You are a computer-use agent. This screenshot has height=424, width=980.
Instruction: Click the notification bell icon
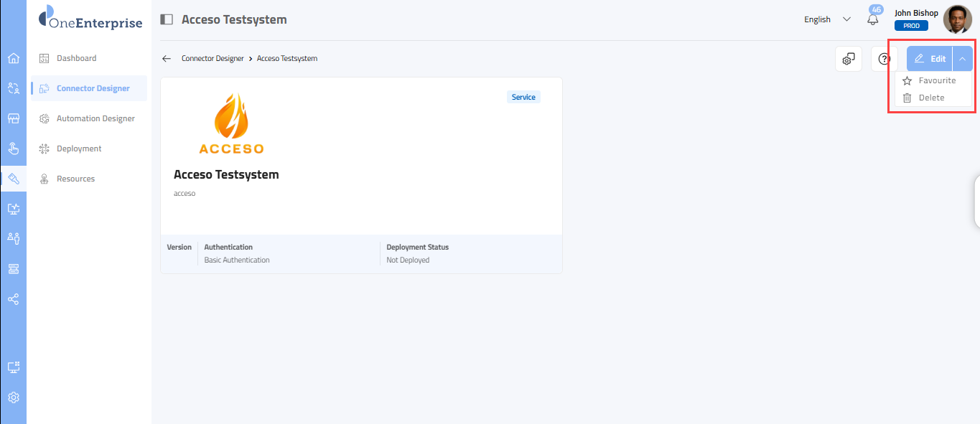pos(873,20)
